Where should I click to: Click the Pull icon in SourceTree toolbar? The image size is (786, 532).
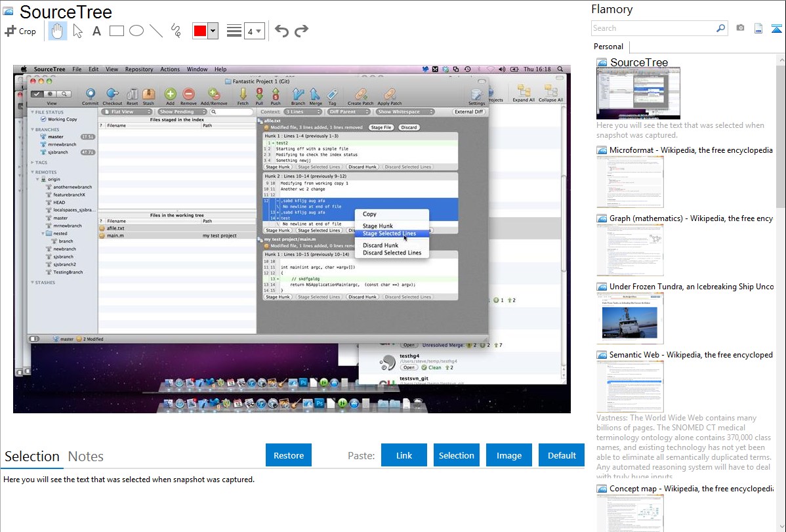click(259, 96)
